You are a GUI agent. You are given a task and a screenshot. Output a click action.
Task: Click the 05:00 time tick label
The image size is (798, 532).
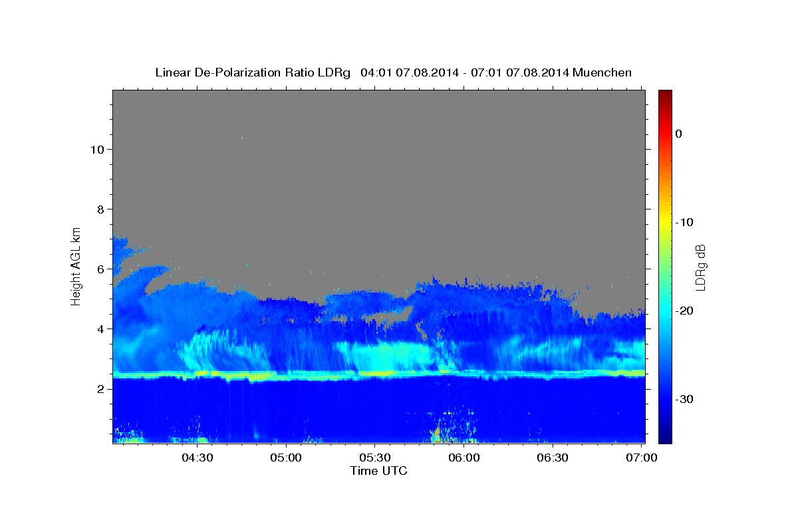tap(287, 458)
